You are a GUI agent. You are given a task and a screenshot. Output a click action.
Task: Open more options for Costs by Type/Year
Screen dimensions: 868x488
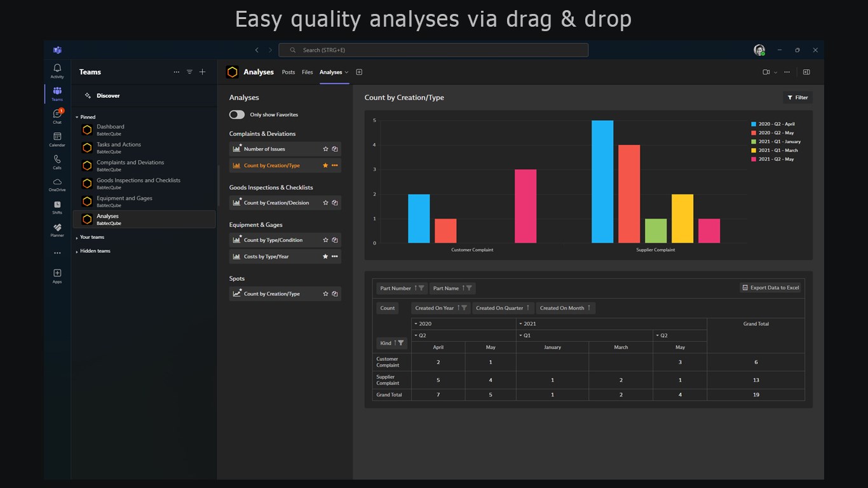coord(335,257)
